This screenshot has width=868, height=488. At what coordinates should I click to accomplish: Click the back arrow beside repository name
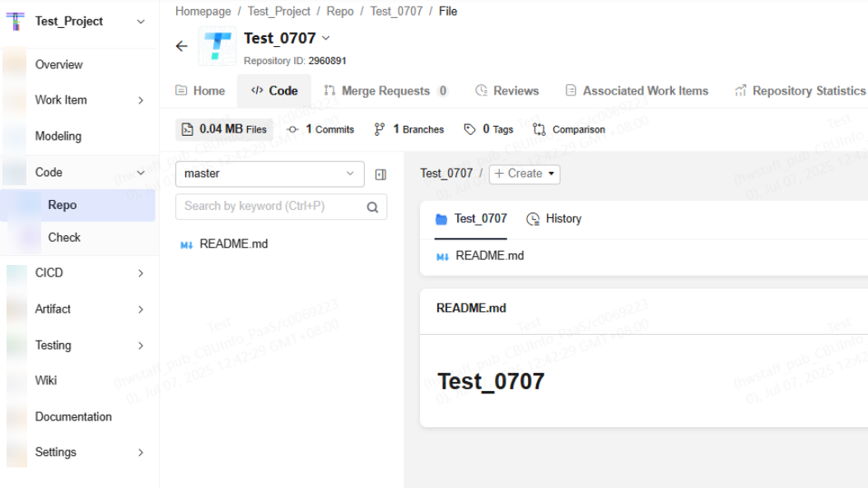(x=181, y=46)
